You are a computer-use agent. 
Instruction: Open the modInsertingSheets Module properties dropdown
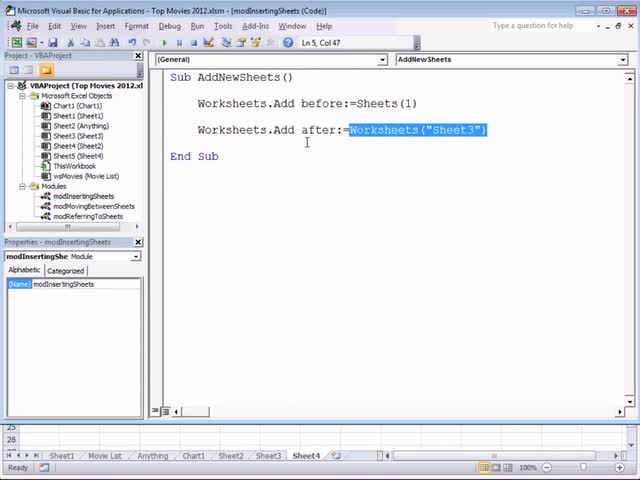(136, 256)
